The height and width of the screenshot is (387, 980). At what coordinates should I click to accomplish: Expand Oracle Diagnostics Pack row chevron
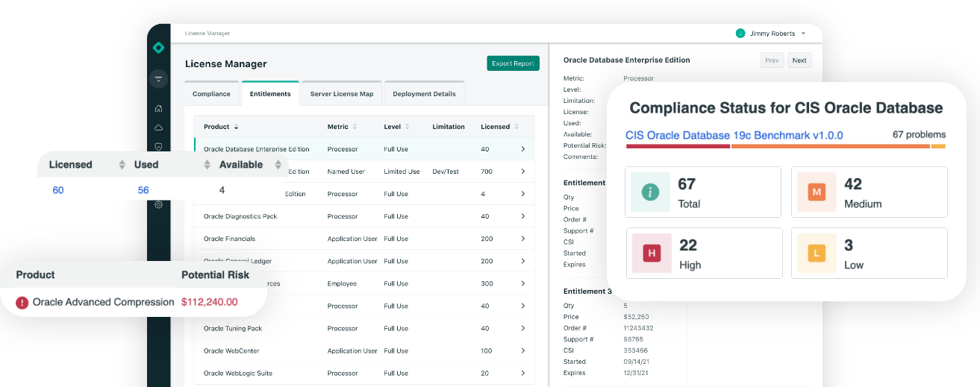coord(523,216)
